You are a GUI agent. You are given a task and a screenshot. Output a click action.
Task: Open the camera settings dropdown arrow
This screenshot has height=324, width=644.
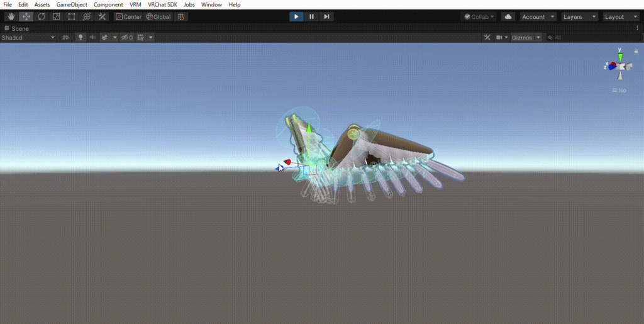(506, 37)
